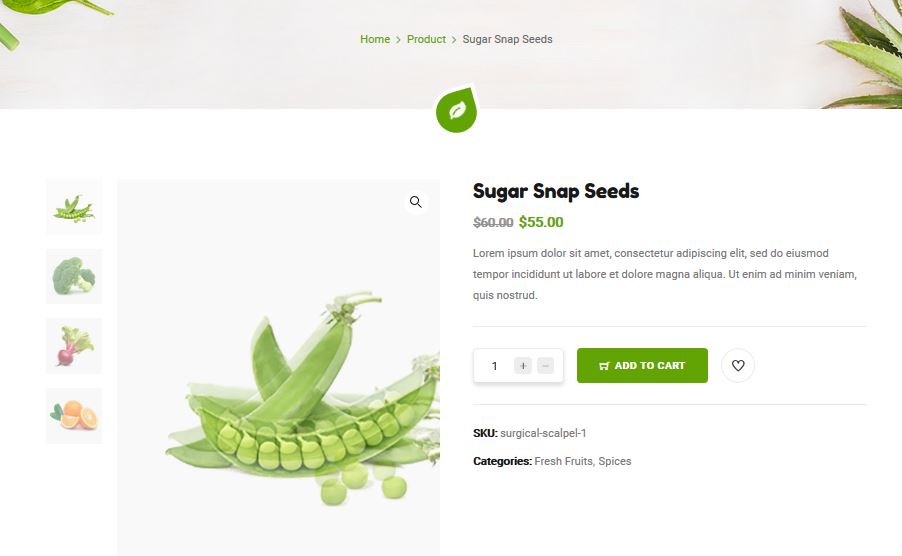
Task: Click the Add to Cart button
Action: click(642, 365)
